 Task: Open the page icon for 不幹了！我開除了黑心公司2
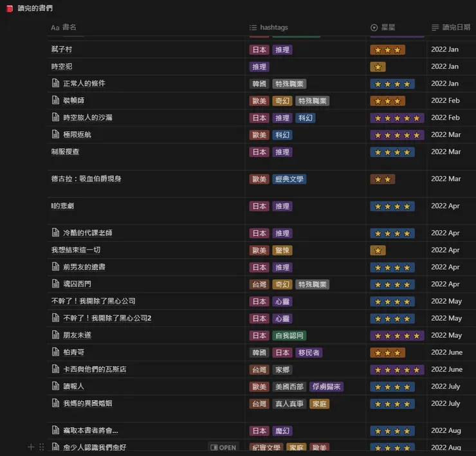(55, 318)
